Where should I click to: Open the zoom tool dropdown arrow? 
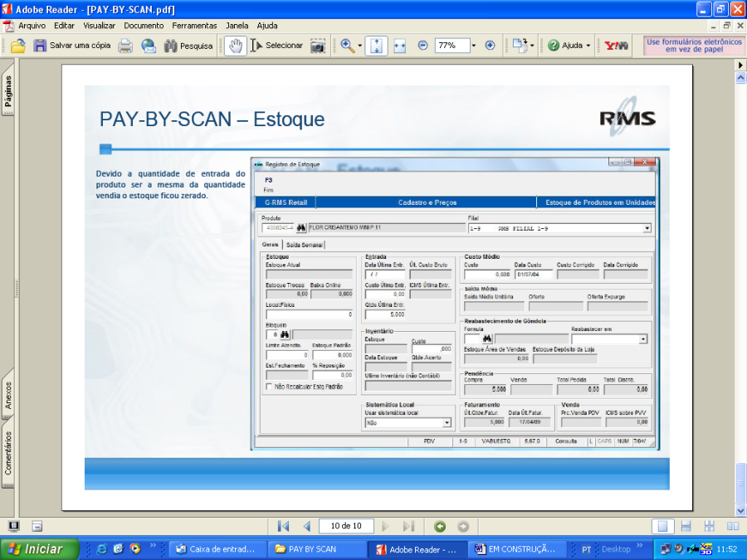point(359,46)
